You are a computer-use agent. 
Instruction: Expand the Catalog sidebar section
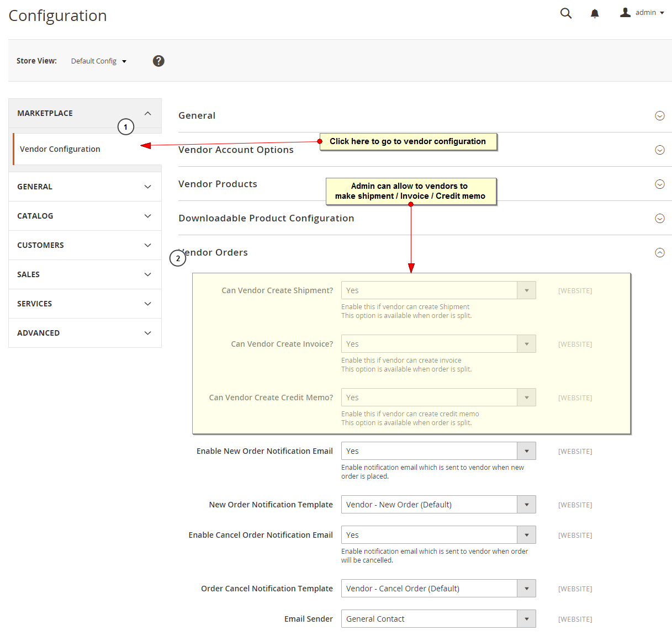(85, 216)
